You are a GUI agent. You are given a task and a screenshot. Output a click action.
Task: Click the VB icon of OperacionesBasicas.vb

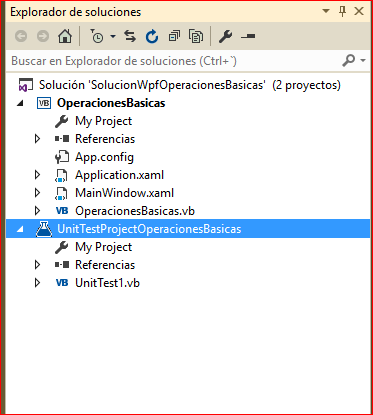(62, 211)
